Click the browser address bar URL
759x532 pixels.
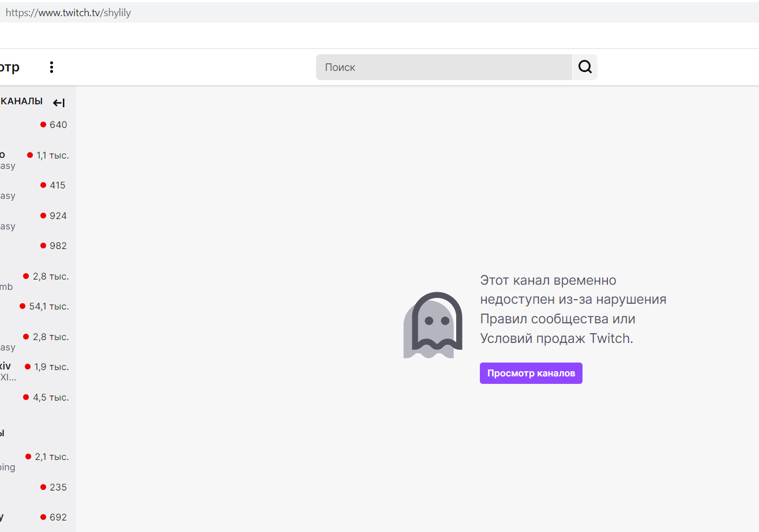tap(69, 13)
